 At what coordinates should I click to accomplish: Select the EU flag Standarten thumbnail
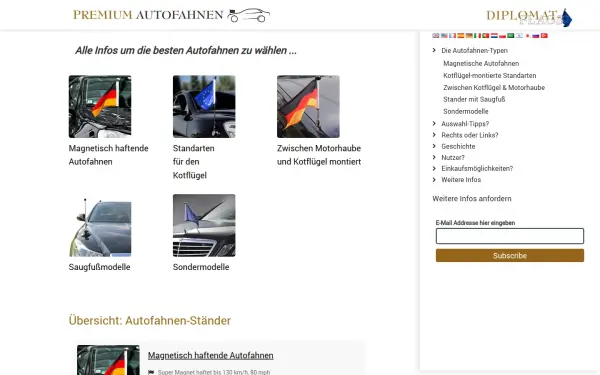pyautogui.click(x=204, y=106)
